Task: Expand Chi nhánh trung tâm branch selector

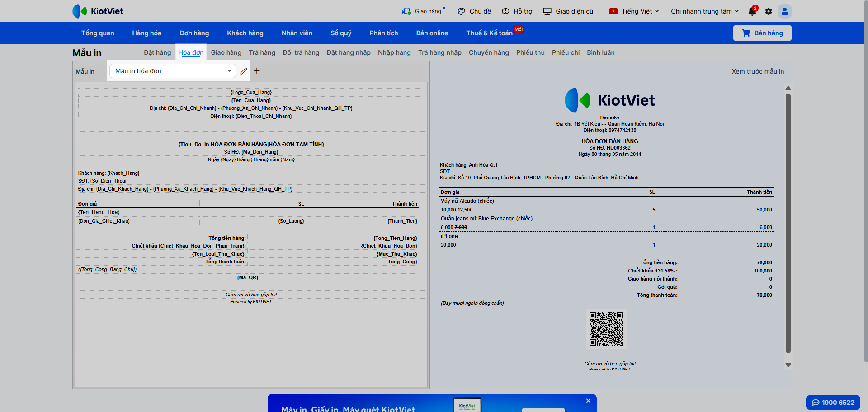Action: tap(704, 11)
